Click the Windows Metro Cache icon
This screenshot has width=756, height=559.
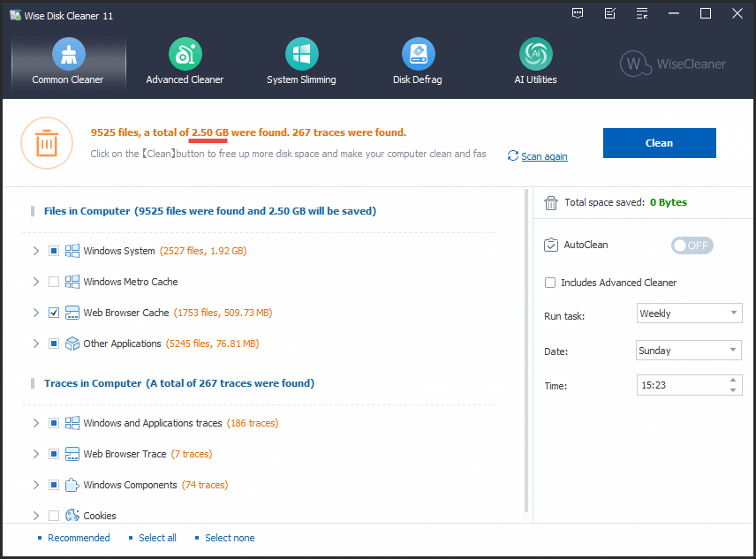[x=72, y=282]
